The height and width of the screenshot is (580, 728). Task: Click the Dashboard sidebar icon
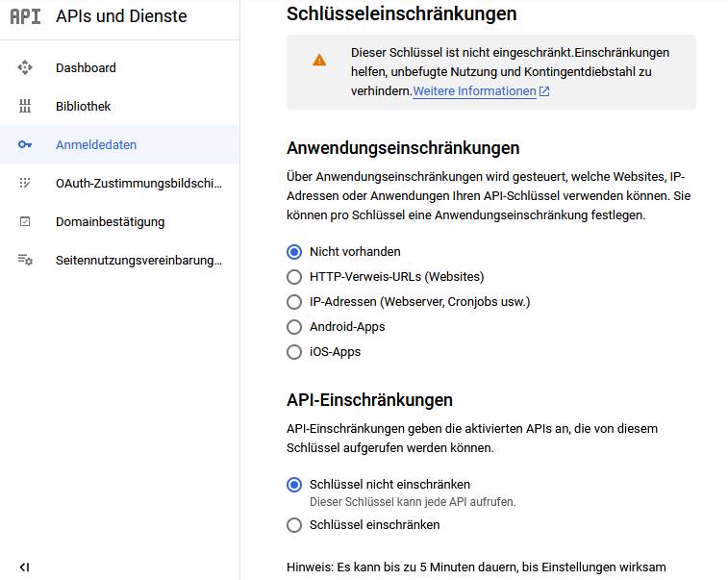(25, 67)
